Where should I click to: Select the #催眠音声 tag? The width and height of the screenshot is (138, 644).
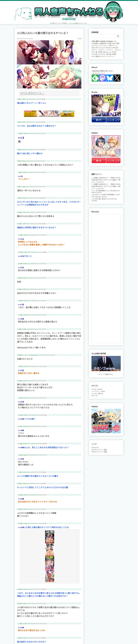tap(103, 43)
